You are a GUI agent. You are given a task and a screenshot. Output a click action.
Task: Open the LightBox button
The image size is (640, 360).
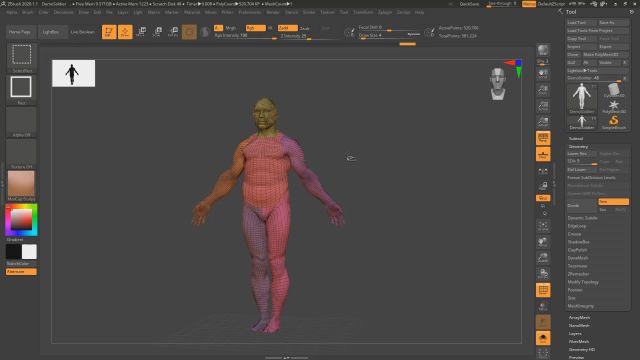click(x=51, y=32)
